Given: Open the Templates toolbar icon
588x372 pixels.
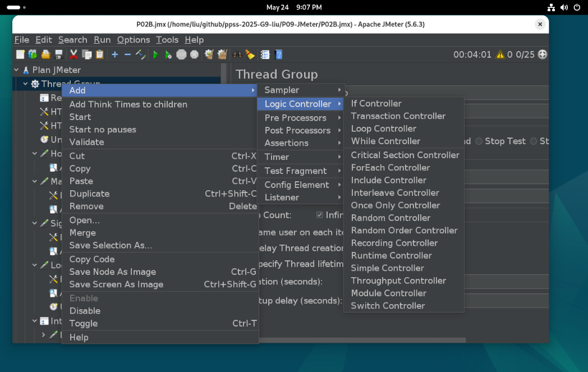Looking at the screenshot, I should pos(33,55).
